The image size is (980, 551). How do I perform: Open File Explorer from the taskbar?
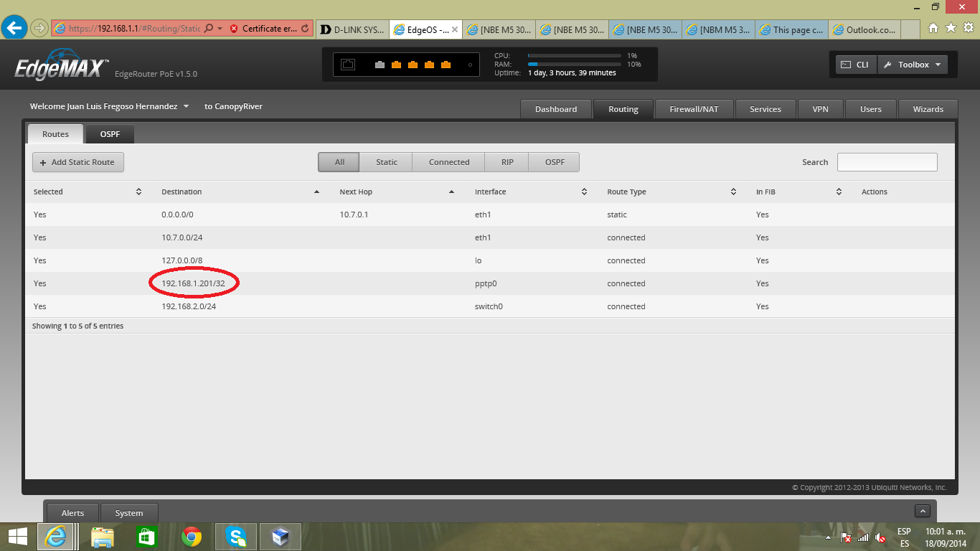(x=103, y=536)
